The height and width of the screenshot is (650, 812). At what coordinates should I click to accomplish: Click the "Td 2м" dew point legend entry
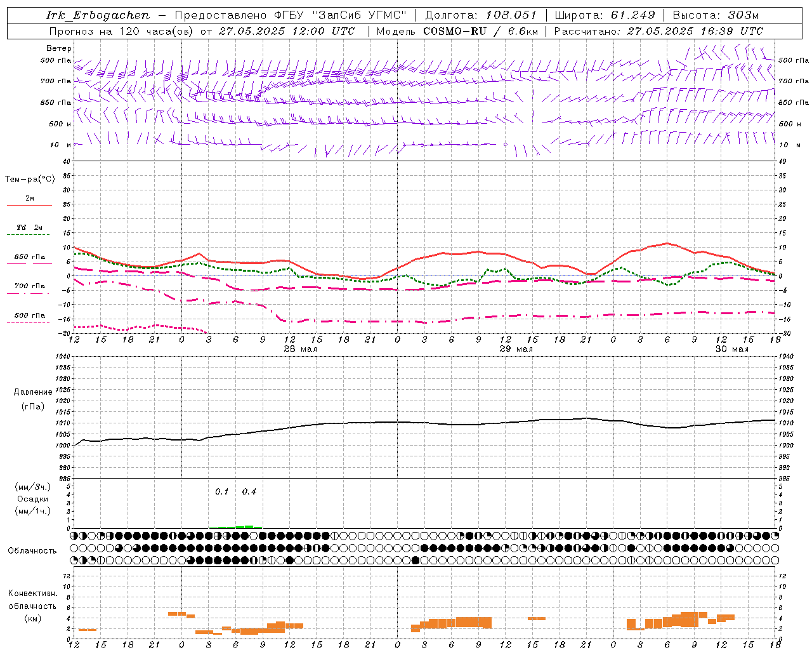point(30,227)
